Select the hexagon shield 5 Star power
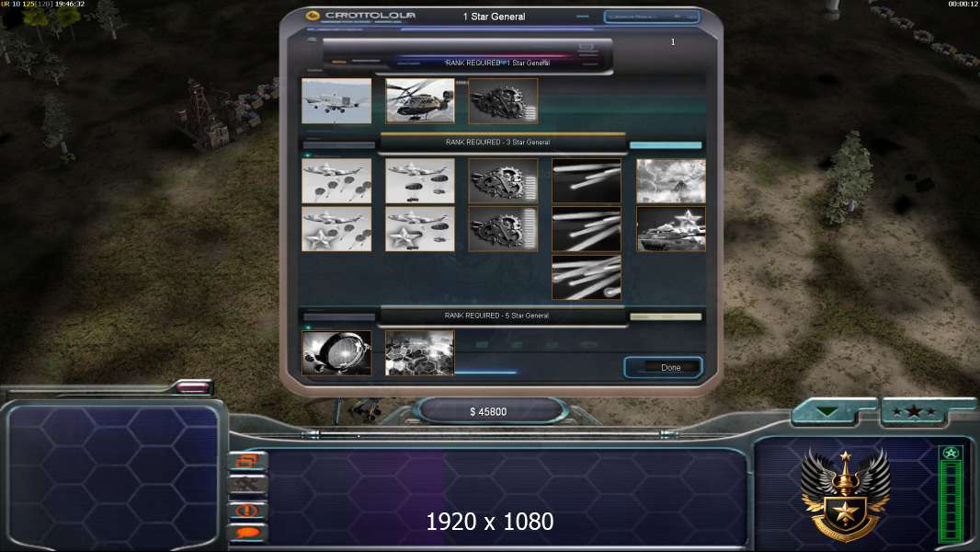Screen dimensions: 980x552 pyautogui.click(x=420, y=353)
